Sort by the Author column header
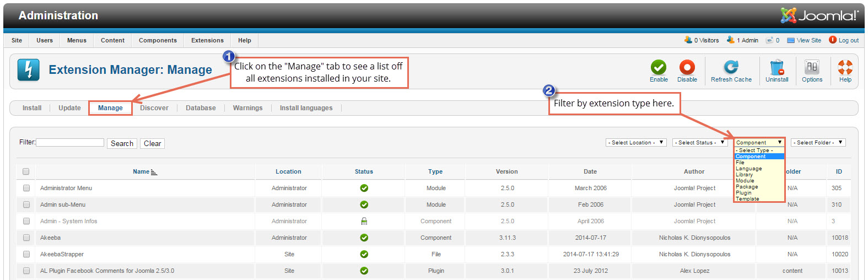Viewport: 868px width, 280px height. tap(694, 171)
